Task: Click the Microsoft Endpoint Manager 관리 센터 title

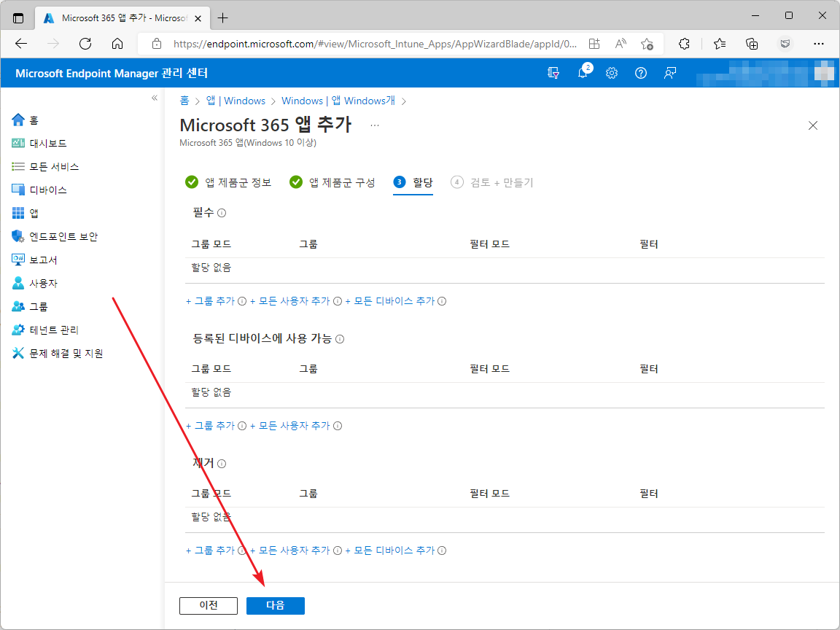Action: 112,74
